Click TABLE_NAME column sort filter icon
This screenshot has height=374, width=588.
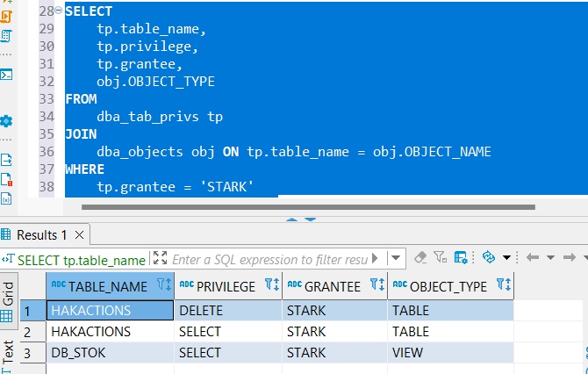163,285
